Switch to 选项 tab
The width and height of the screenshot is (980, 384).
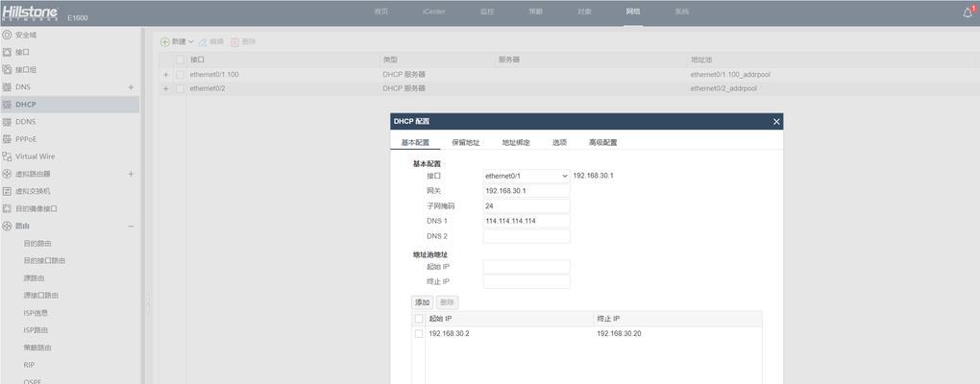point(559,142)
